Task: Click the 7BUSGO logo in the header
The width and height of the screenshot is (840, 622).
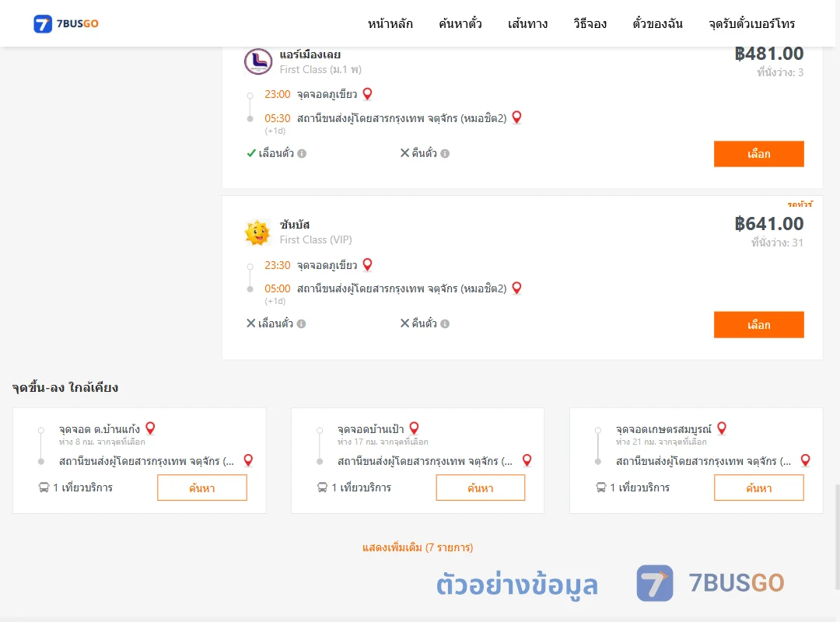Action: (x=66, y=23)
